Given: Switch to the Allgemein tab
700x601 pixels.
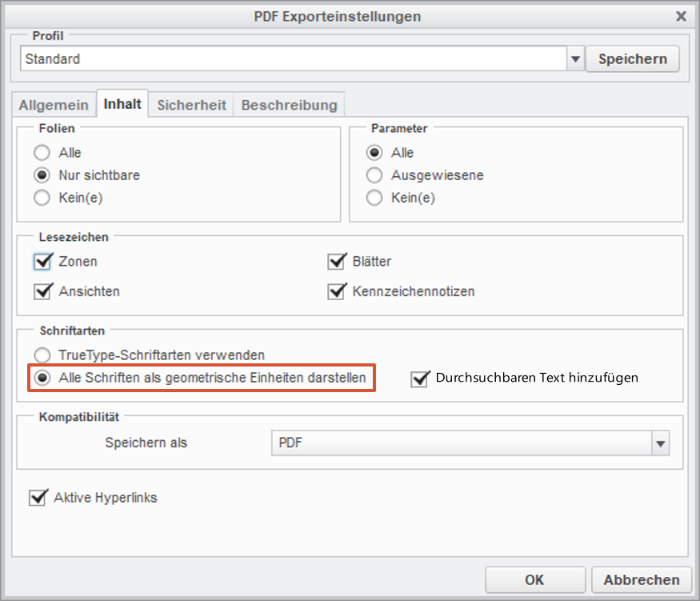Looking at the screenshot, I should point(54,105).
